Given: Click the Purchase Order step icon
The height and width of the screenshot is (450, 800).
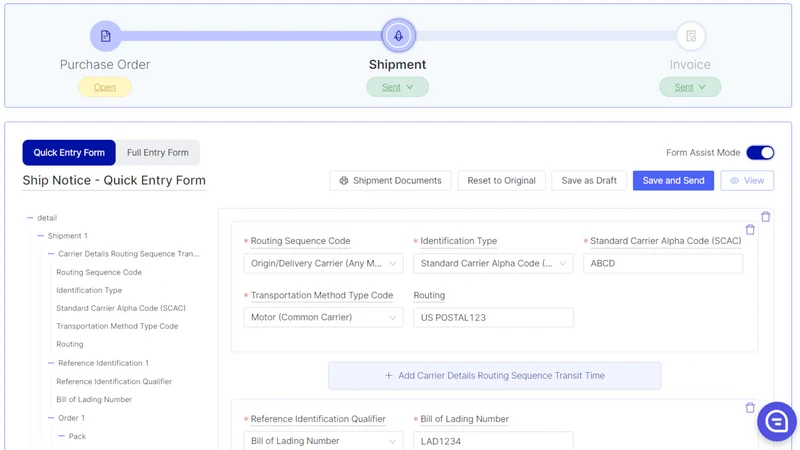Looking at the screenshot, I should [x=106, y=36].
